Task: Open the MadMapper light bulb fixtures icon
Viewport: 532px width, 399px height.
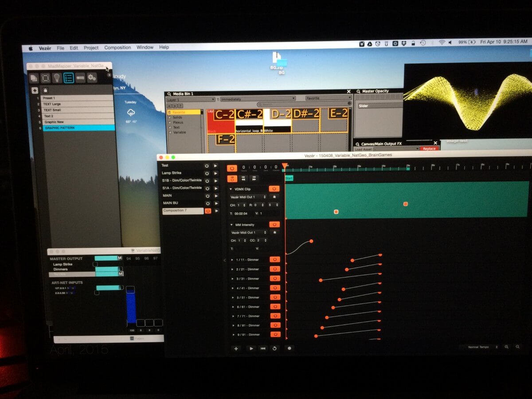Action: pos(57,78)
